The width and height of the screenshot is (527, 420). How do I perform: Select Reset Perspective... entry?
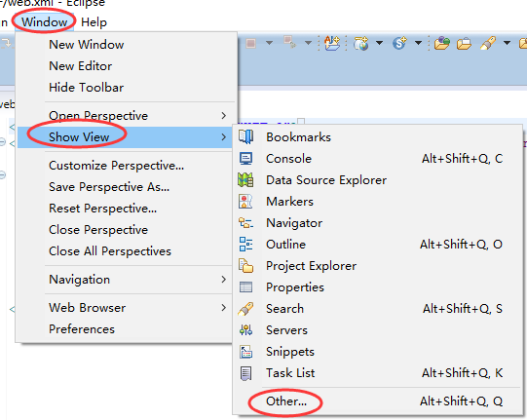click(102, 209)
